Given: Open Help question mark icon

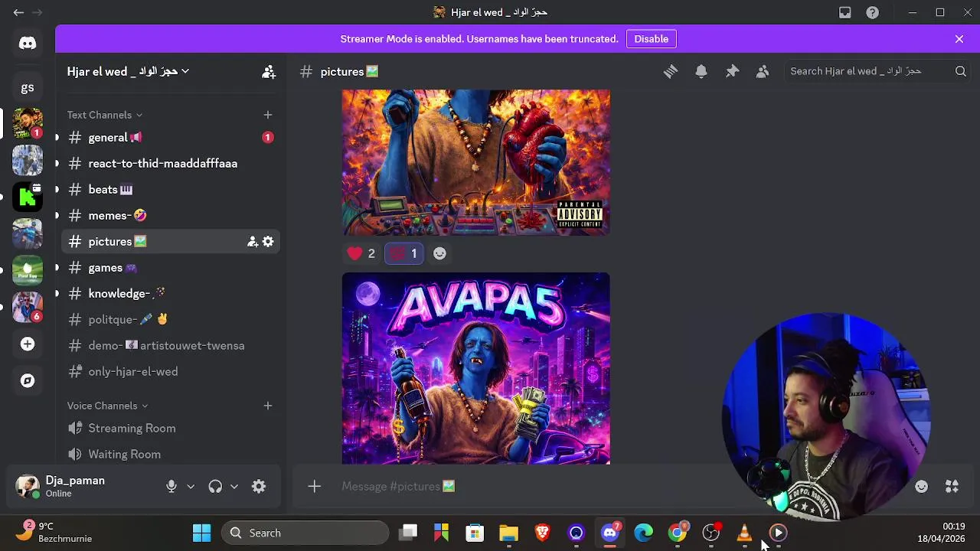Looking at the screenshot, I should 872,12.
